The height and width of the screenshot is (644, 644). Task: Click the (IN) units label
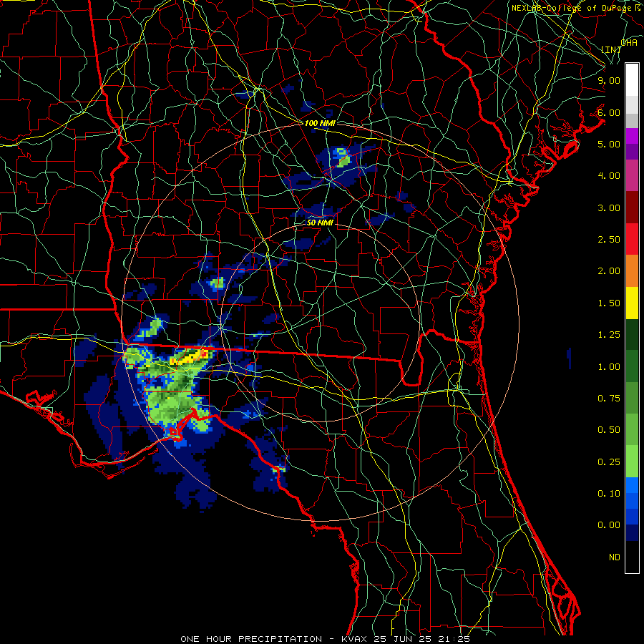(x=611, y=49)
